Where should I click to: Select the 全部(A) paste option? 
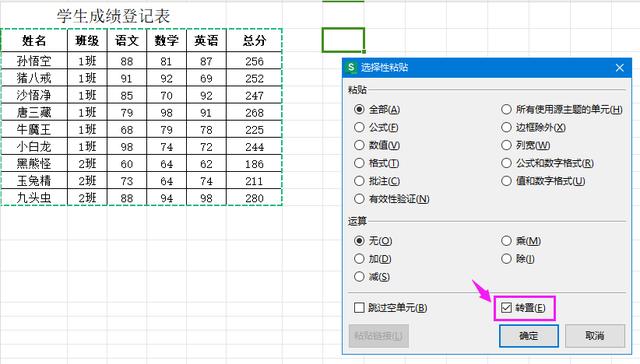tap(377, 109)
